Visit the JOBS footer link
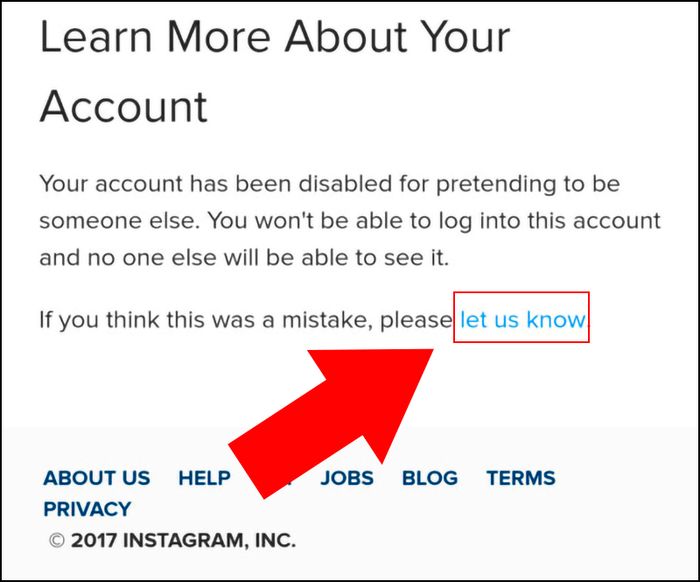 [x=347, y=478]
